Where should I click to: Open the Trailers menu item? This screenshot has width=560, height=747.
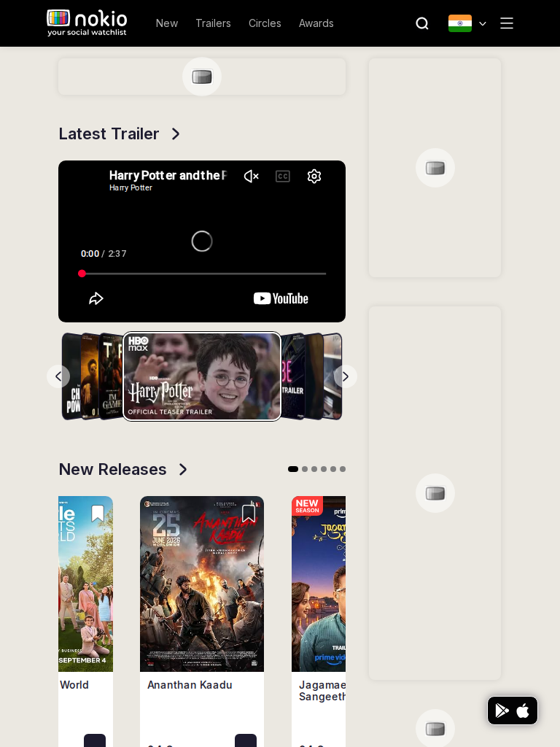[214, 23]
